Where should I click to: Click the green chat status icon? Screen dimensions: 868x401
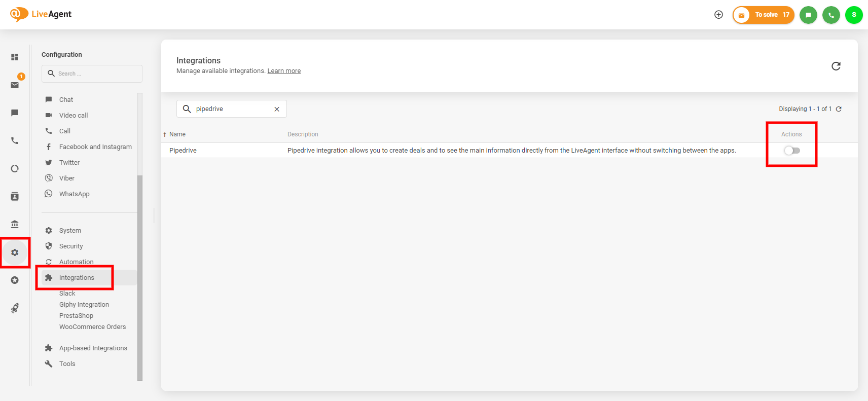pos(808,15)
